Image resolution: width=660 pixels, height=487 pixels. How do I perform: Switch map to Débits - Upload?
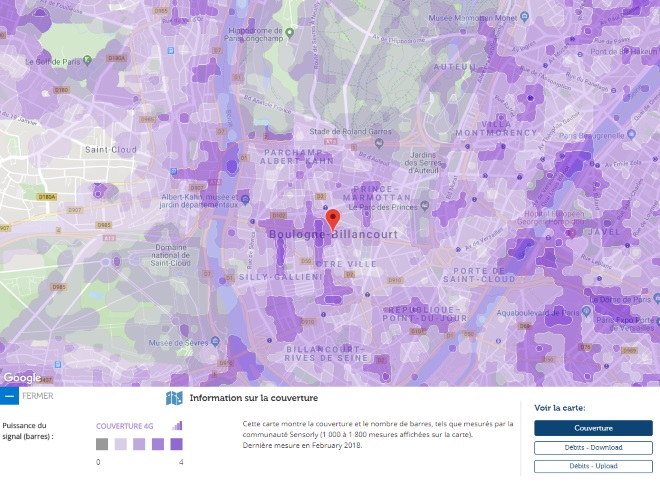[593, 466]
